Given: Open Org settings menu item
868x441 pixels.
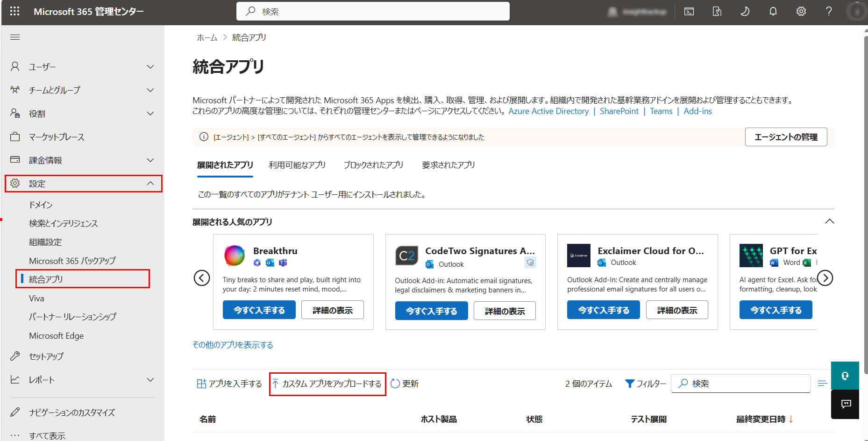Looking at the screenshot, I should pyautogui.click(x=45, y=242).
